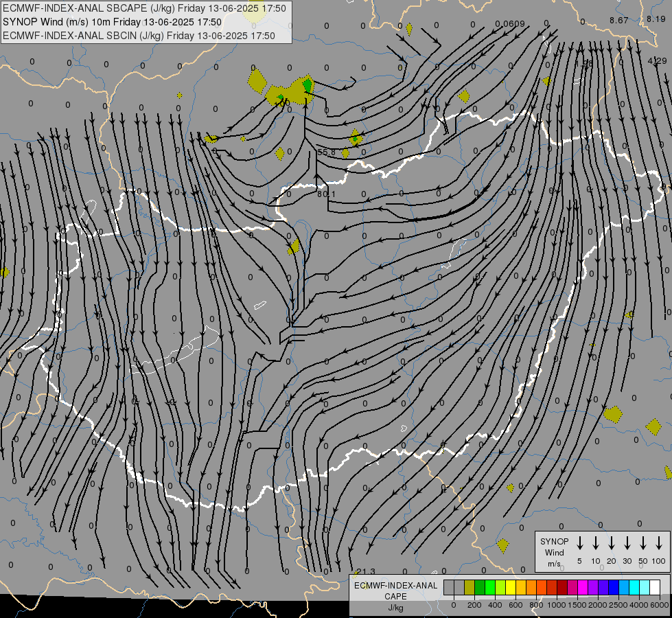Click the 5 label in the wind legend
672x618 pixels.
click(x=579, y=561)
